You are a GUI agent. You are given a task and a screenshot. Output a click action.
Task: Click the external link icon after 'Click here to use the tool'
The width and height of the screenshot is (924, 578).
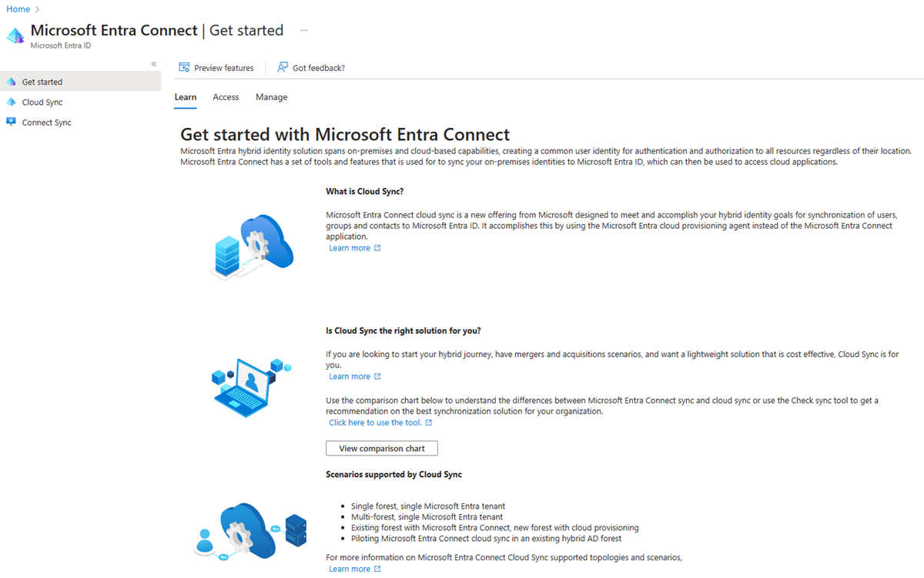point(429,422)
